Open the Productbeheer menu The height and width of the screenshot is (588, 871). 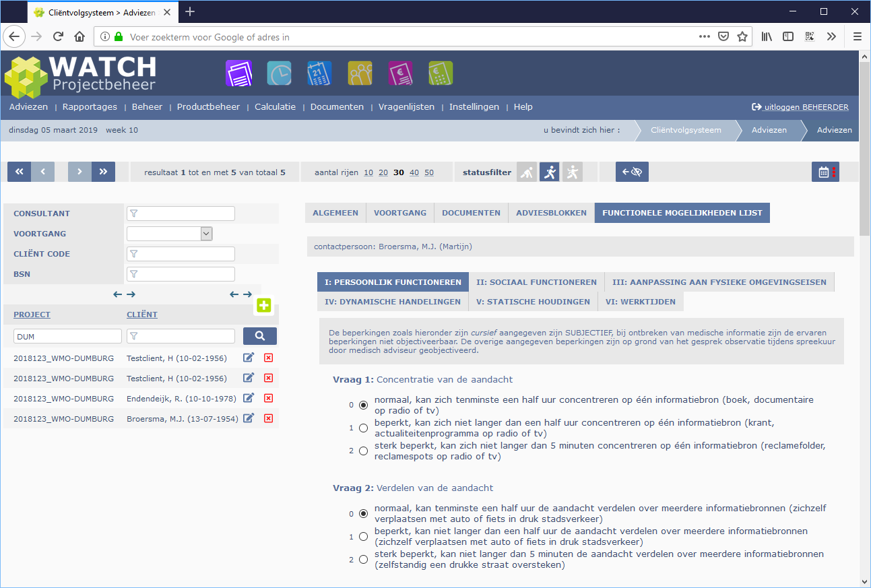pyautogui.click(x=208, y=106)
